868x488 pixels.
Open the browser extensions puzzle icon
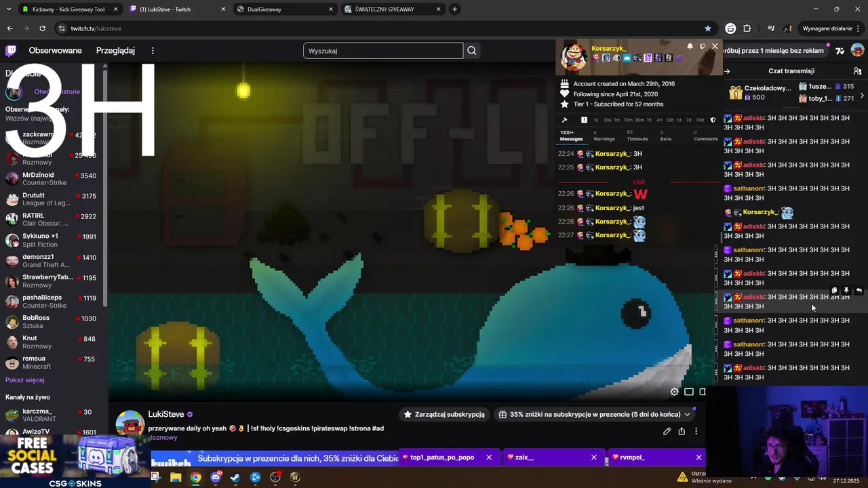click(747, 28)
